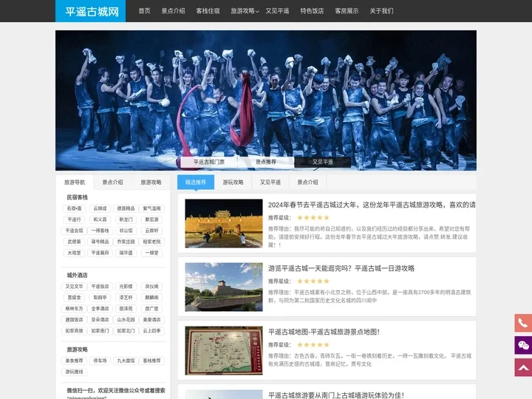Image resolution: width=532 pixels, height=399 pixels.
Task: Click the 瑞华盛 inn tag
Action: (126, 253)
